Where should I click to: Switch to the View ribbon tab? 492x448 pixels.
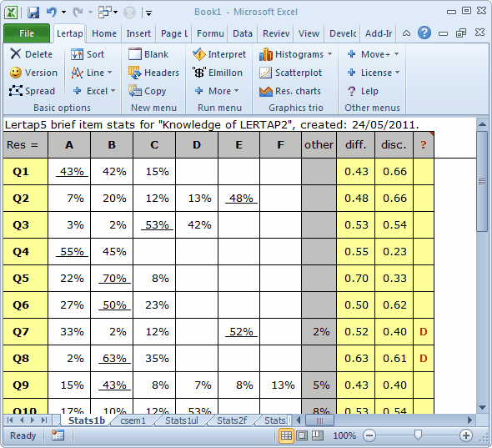(x=309, y=33)
